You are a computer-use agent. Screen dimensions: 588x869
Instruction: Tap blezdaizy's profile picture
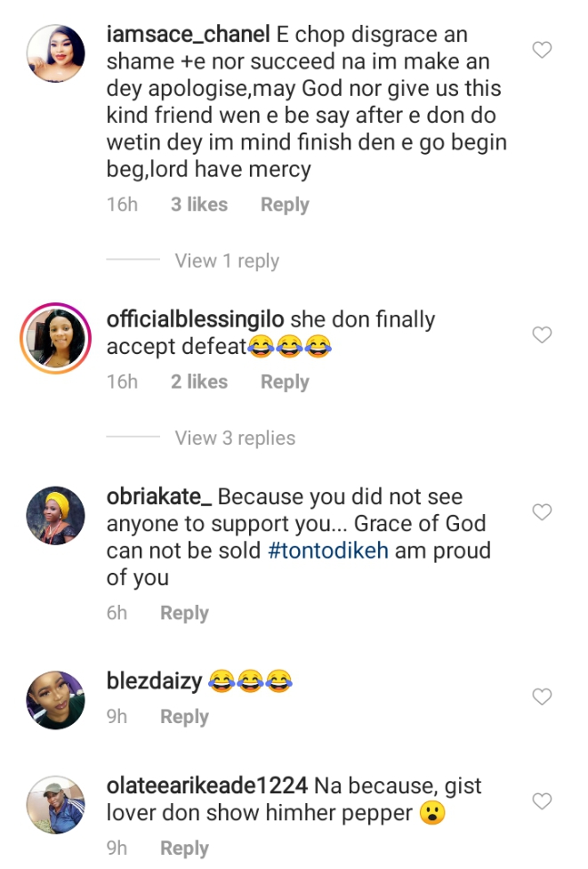point(56,700)
